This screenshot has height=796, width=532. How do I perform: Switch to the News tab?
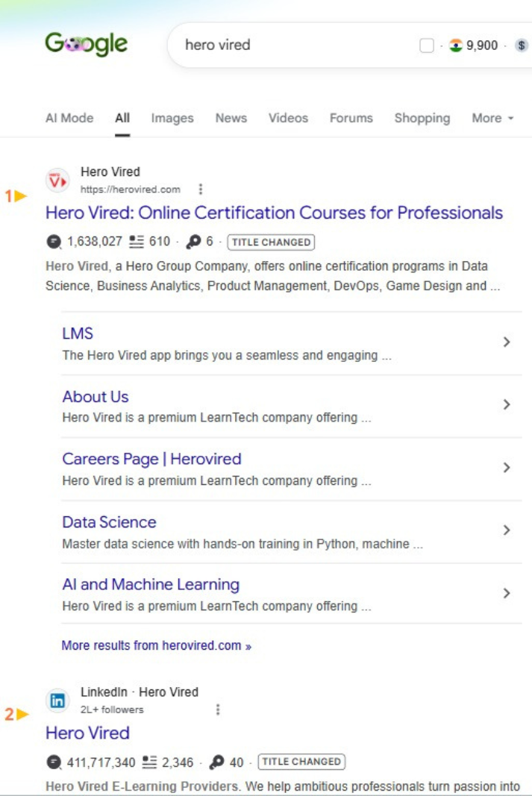pos(231,118)
